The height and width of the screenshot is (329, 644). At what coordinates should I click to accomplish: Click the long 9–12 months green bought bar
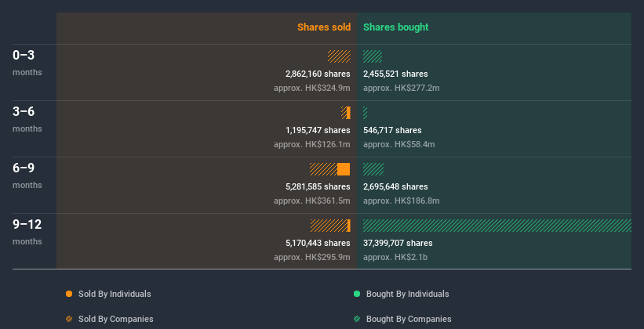pos(497,226)
